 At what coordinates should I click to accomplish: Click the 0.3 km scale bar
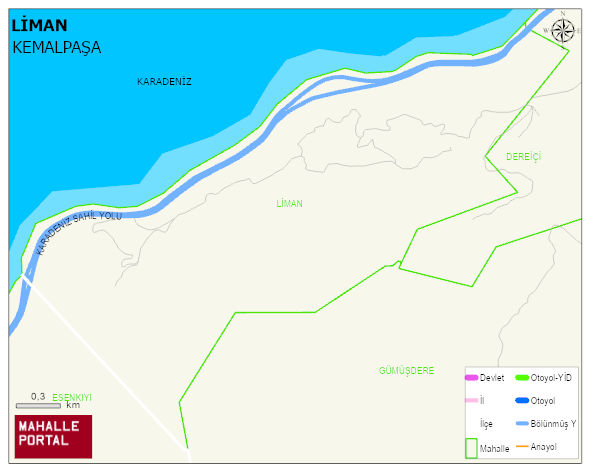click(38, 406)
